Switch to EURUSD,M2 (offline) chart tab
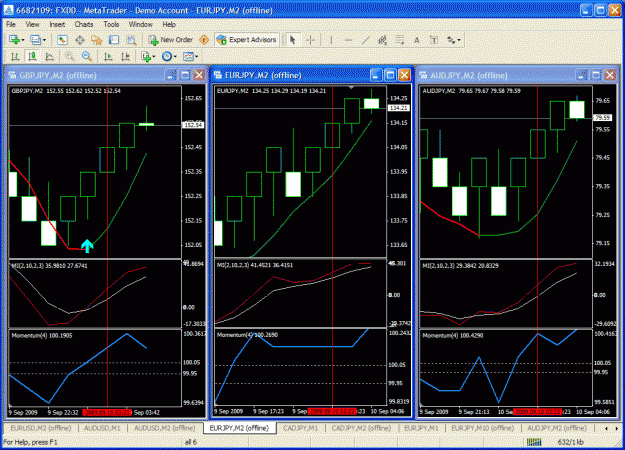Image resolution: width=625 pixels, height=450 pixels. click(41, 428)
